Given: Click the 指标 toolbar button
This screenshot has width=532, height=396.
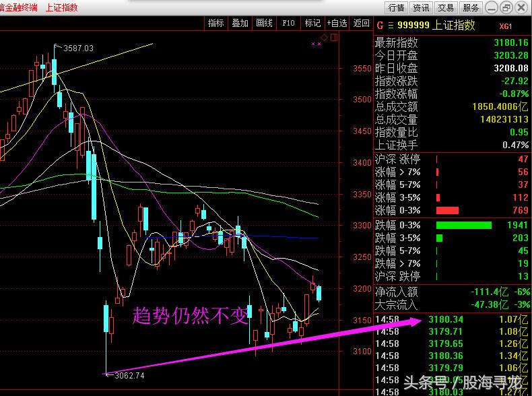Looking at the screenshot, I should tap(216, 23).
